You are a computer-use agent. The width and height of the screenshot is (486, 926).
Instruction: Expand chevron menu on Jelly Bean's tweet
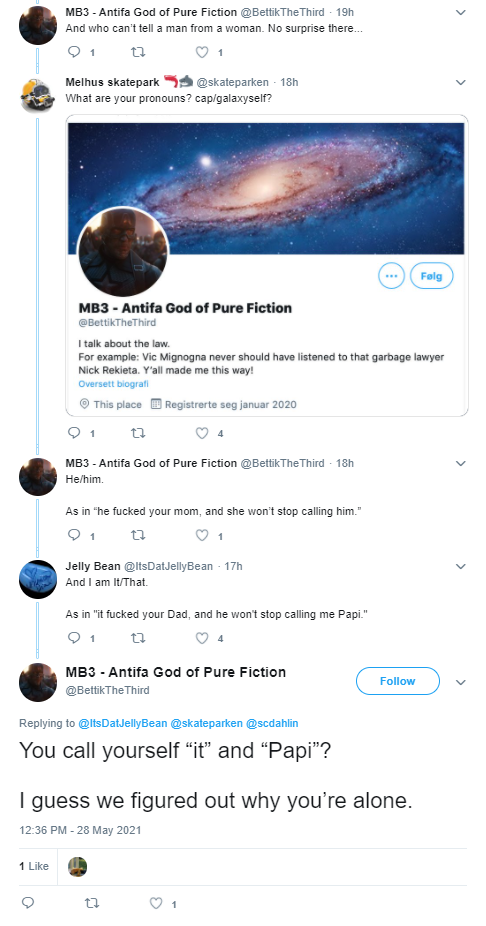tap(461, 566)
